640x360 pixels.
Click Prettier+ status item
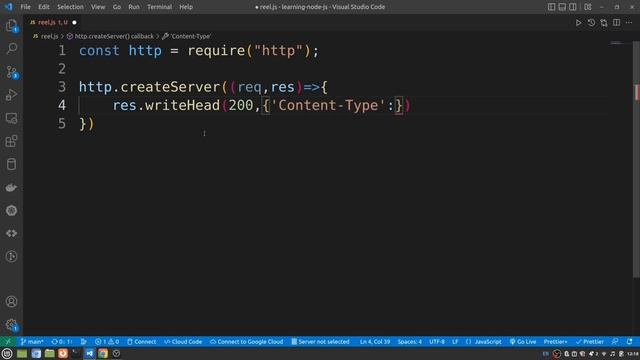[x=555, y=342]
